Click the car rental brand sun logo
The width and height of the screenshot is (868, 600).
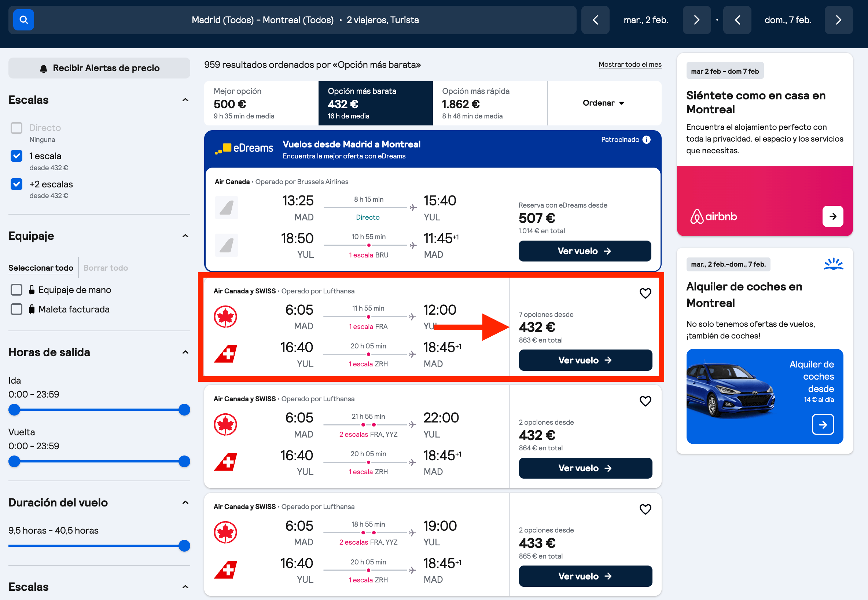pyautogui.click(x=833, y=264)
